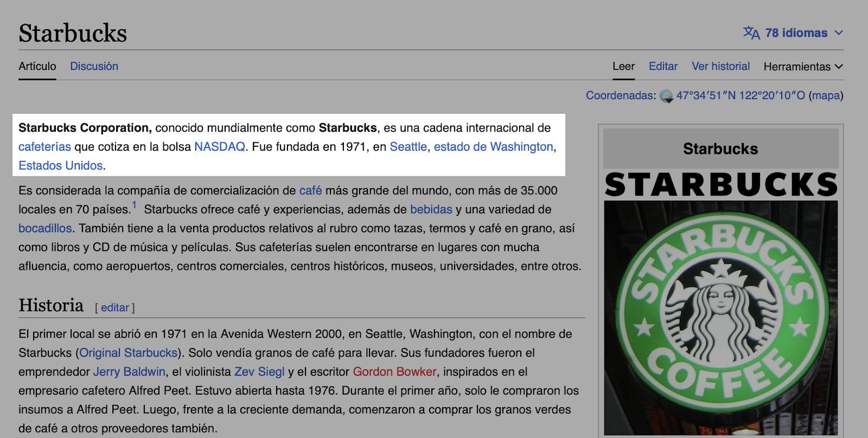The width and height of the screenshot is (868, 438).
Task: Click the Historia section heading
Action: [x=51, y=305]
